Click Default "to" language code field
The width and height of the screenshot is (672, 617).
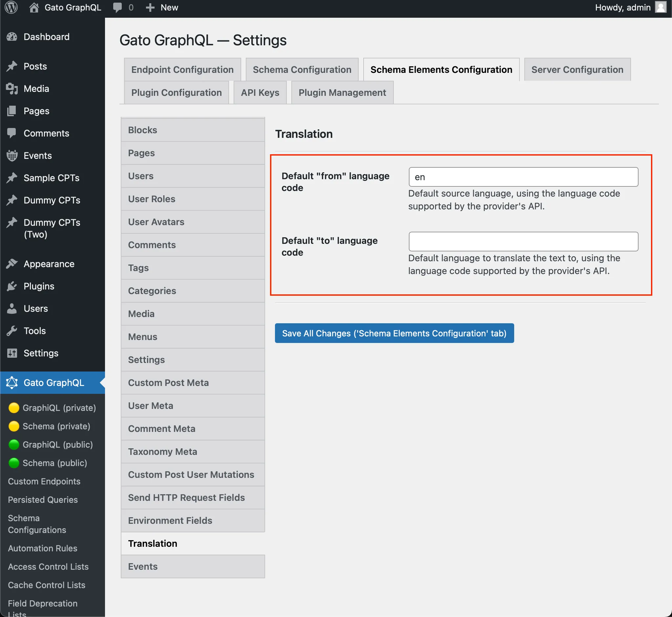click(x=523, y=242)
